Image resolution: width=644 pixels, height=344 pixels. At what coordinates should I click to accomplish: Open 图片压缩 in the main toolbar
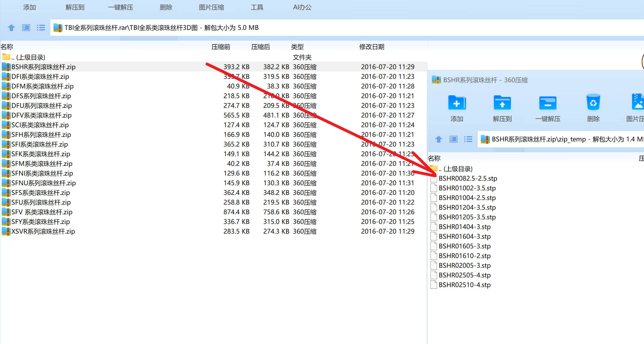tap(212, 7)
